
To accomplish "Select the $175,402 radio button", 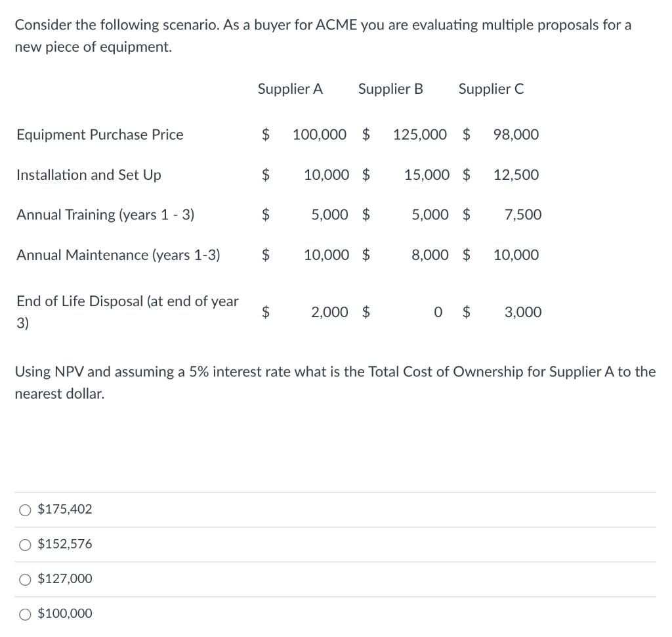I will pyautogui.click(x=26, y=508).
